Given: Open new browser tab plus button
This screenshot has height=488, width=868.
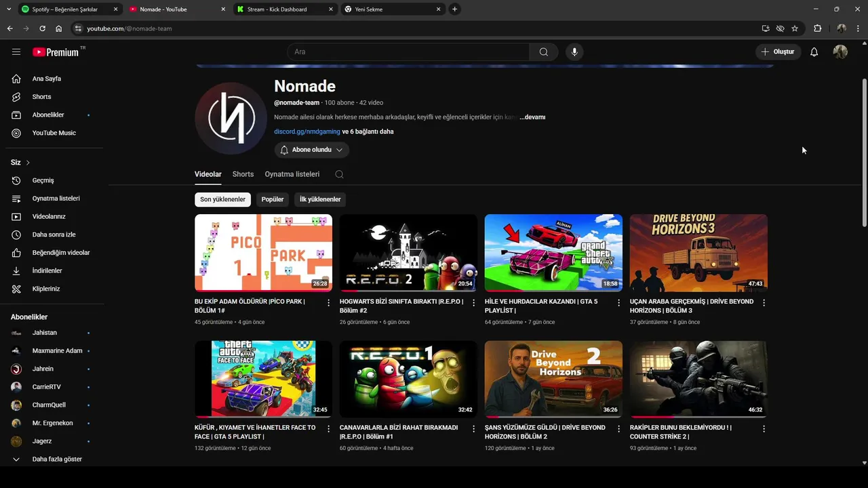Looking at the screenshot, I should point(454,9).
